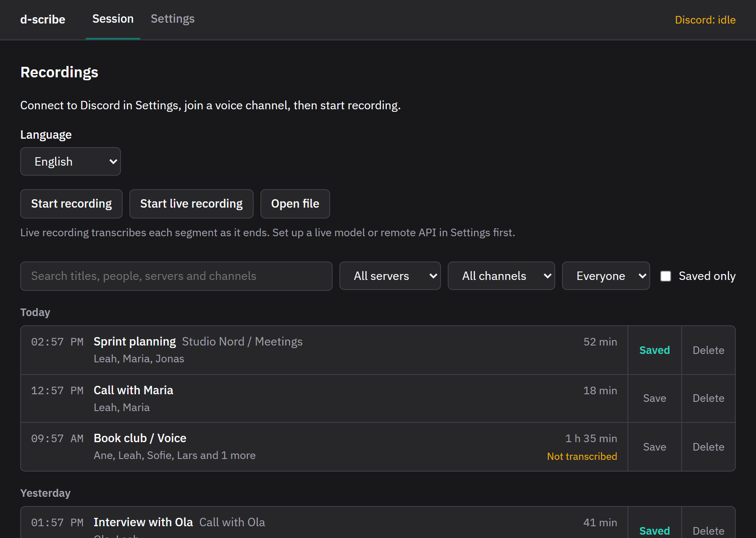The width and height of the screenshot is (756, 538).
Task: Delete the Book club / Voice recording
Action: pos(709,447)
